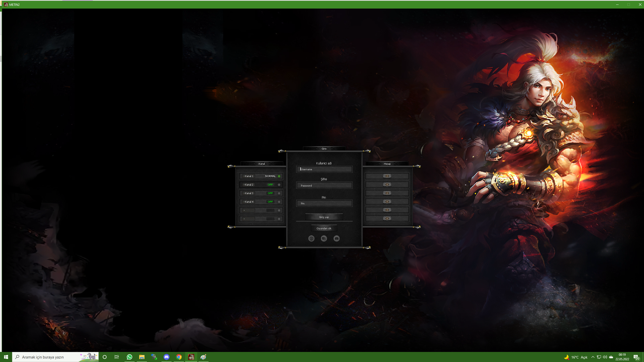Open WhatsApp from the taskbar
644x362 pixels.
129,357
